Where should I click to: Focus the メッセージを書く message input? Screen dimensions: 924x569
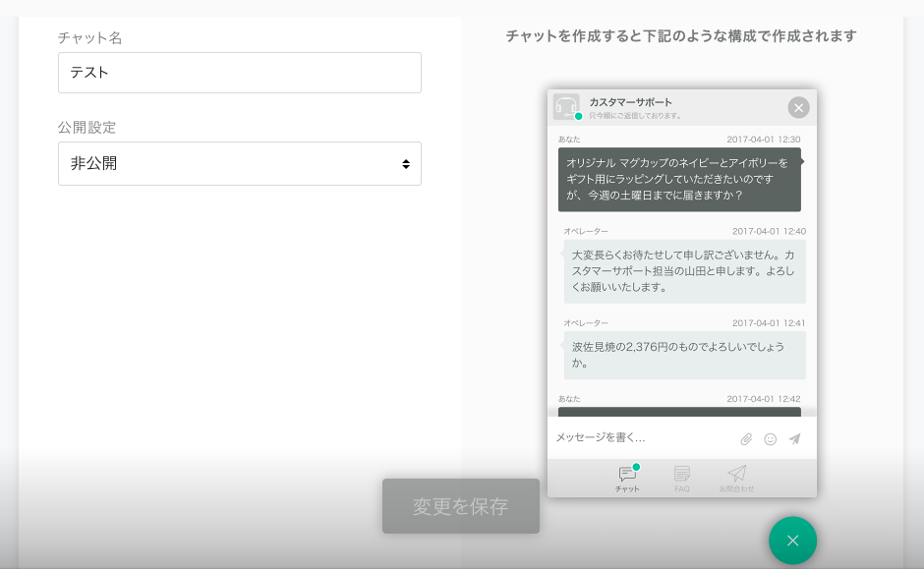point(639,438)
